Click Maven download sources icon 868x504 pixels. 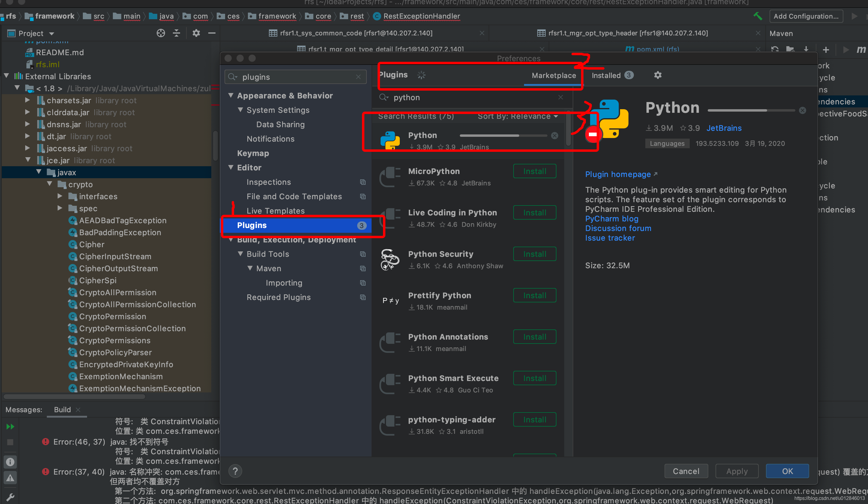click(806, 49)
